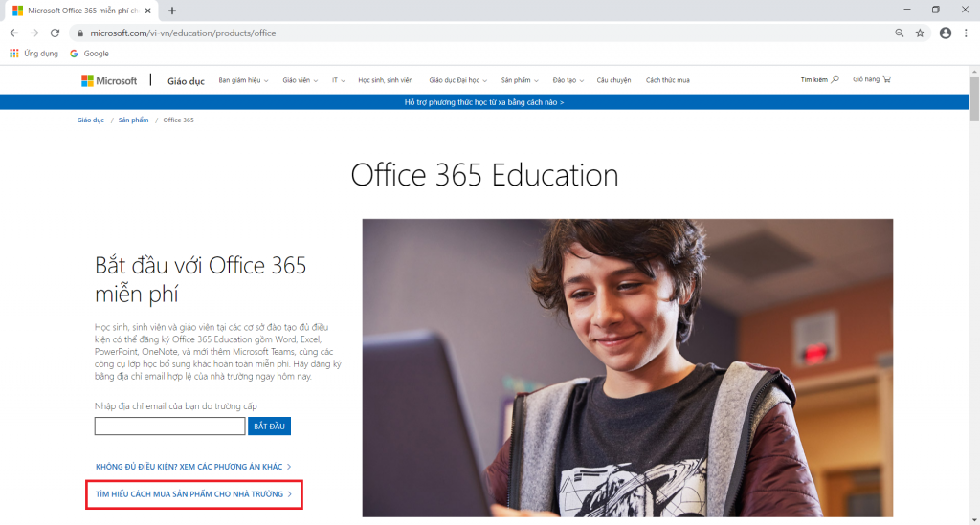Expand the Đào tạo menu

pos(568,80)
